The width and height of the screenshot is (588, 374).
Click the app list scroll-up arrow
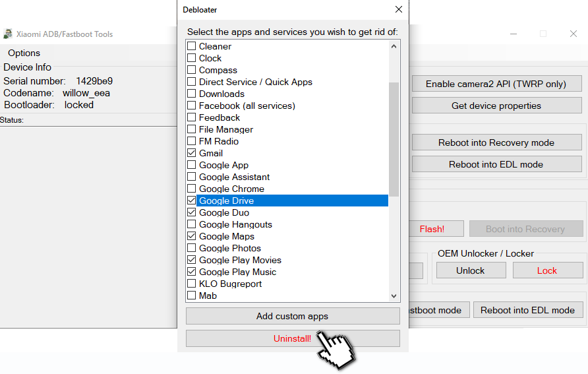pyautogui.click(x=394, y=47)
